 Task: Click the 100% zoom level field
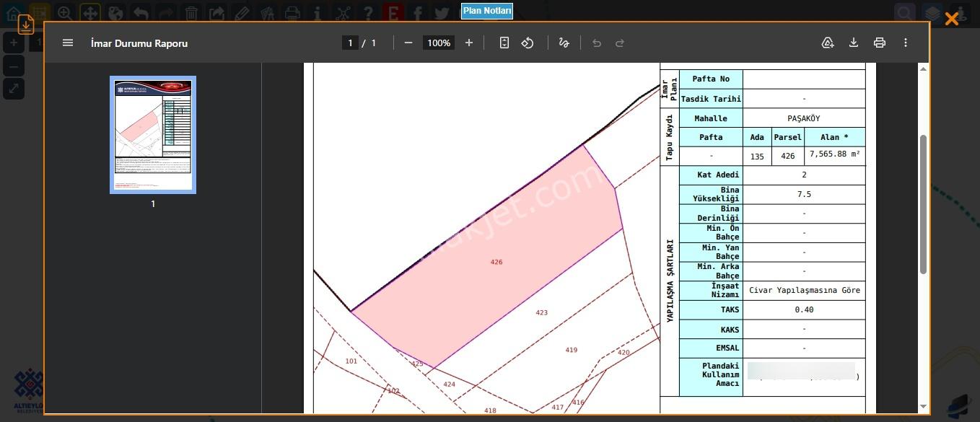[x=439, y=43]
